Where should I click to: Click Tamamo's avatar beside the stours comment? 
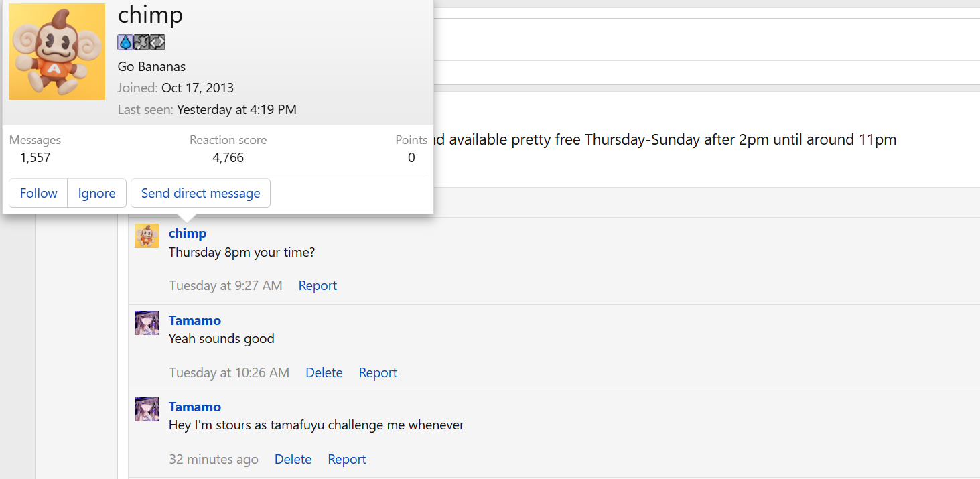147,409
